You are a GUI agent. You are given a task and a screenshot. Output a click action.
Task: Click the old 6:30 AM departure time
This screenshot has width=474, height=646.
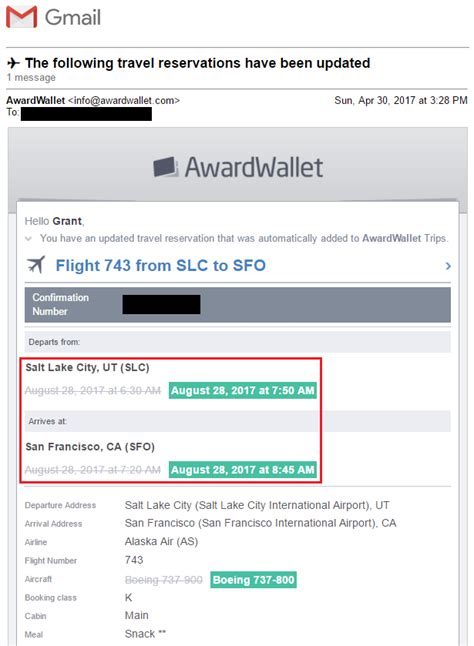pos(93,391)
